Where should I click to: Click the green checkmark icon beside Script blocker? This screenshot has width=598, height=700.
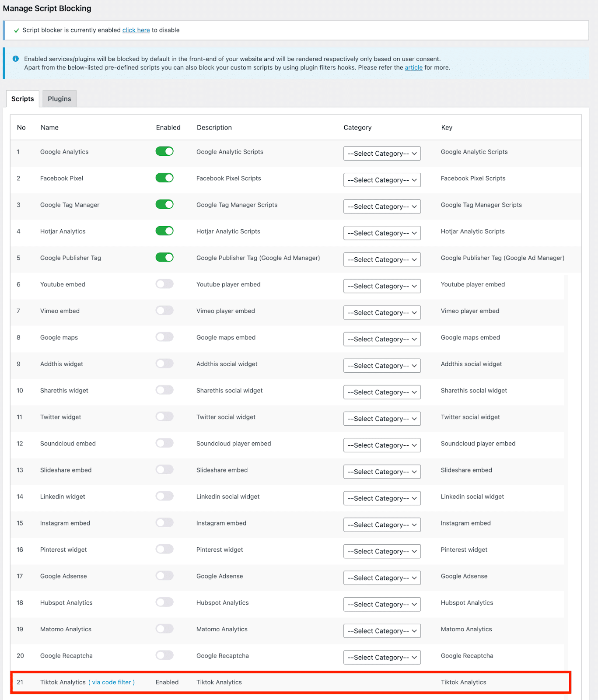point(16,30)
